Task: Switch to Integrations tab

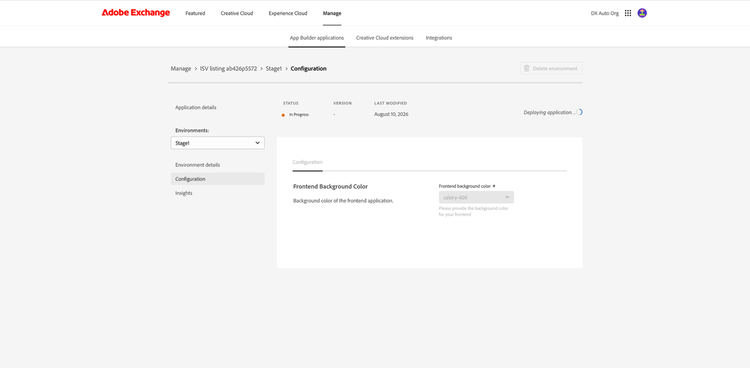Action: [439, 38]
